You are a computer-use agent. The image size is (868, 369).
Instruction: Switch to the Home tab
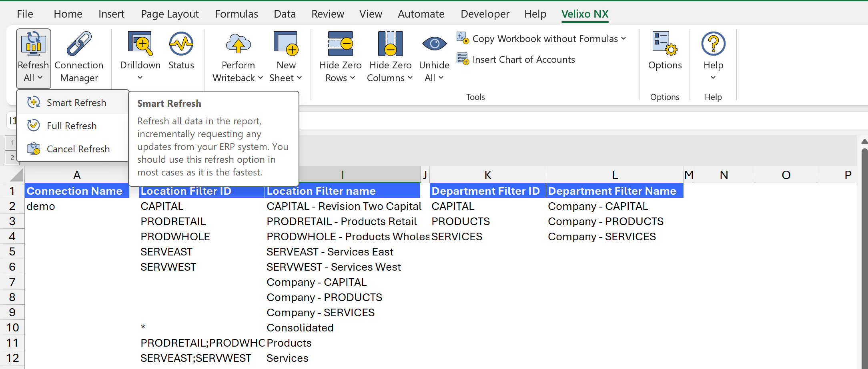pyautogui.click(x=68, y=14)
